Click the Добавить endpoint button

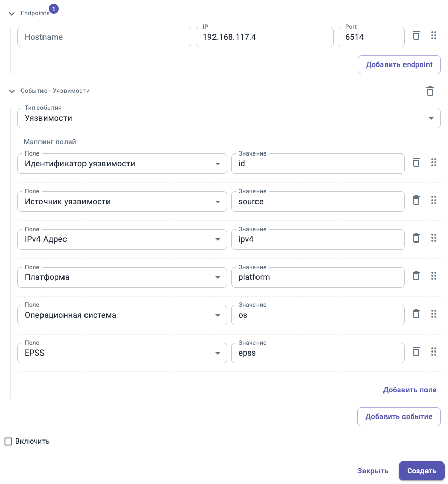pos(399,65)
